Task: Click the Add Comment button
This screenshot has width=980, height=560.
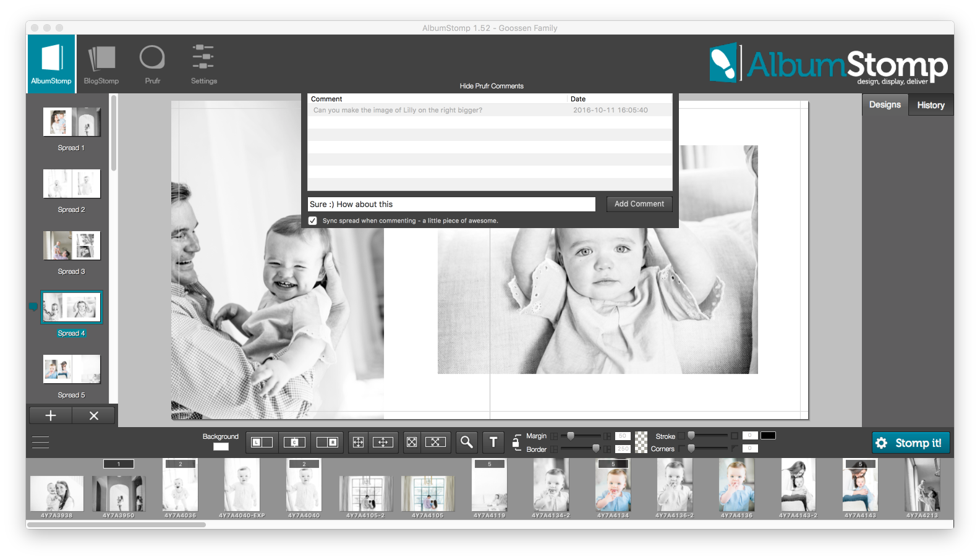Action: tap(639, 204)
